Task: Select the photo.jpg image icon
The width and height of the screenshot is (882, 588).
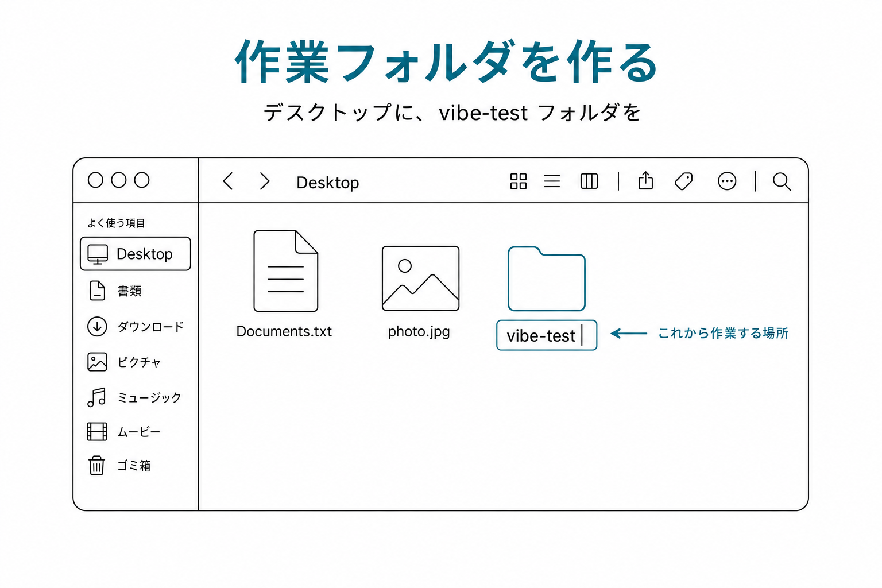Action: coord(420,278)
